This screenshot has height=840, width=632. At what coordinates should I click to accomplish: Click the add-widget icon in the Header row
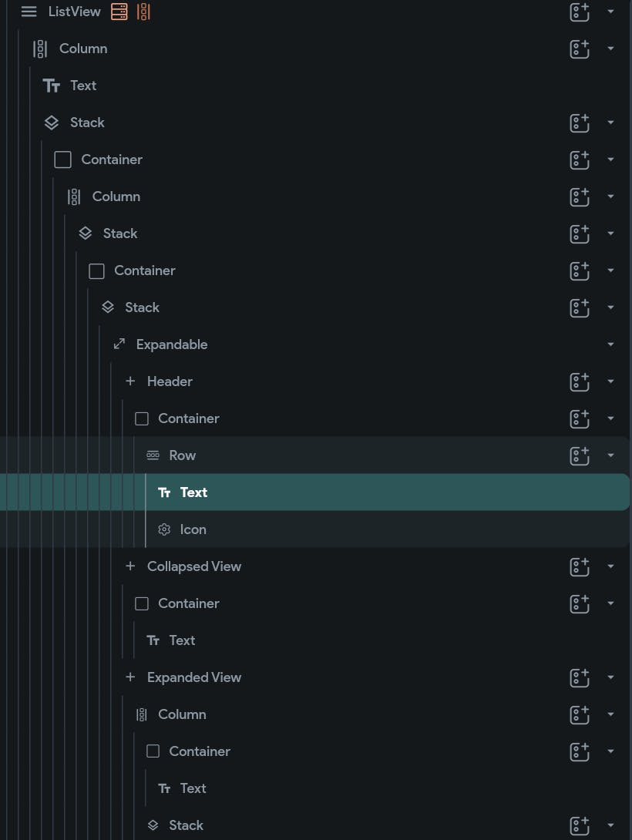(x=580, y=382)
